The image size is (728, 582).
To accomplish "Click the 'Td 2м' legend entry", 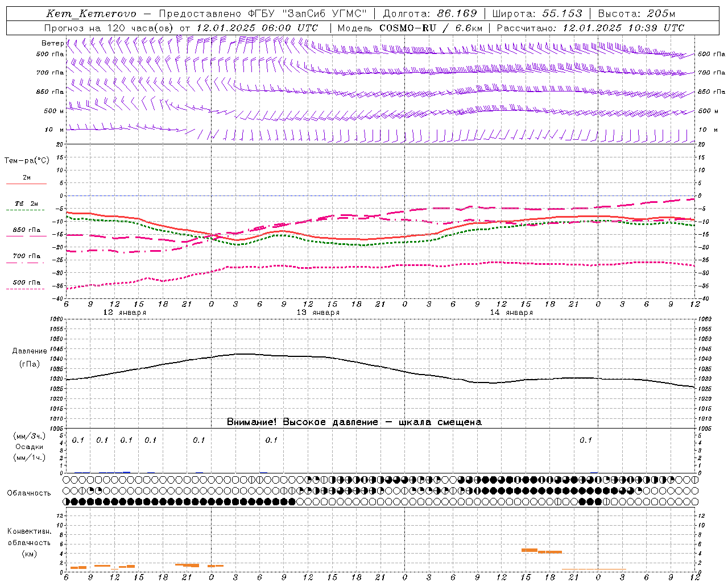I will coord(27,203).
